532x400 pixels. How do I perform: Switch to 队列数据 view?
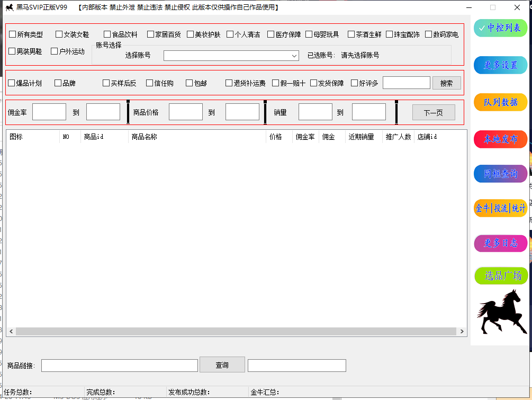[x=501, y=102]
